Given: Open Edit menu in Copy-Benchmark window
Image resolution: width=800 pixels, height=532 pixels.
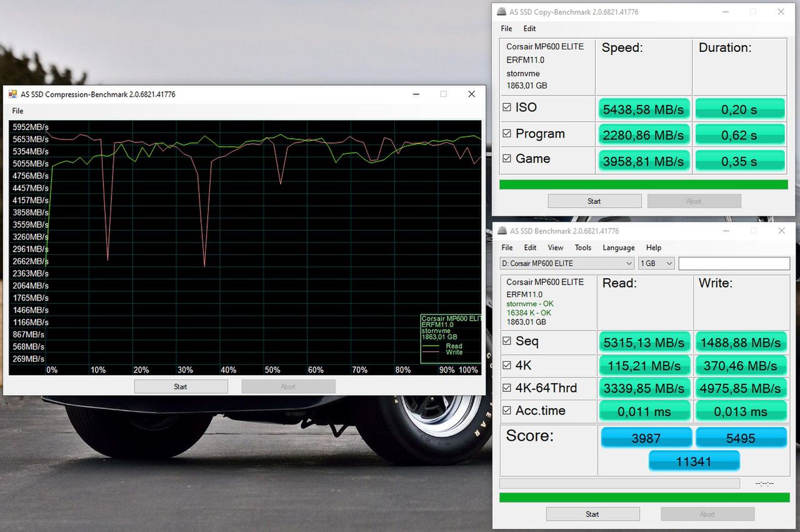Looking at the screenshot, I should [529, 29].
